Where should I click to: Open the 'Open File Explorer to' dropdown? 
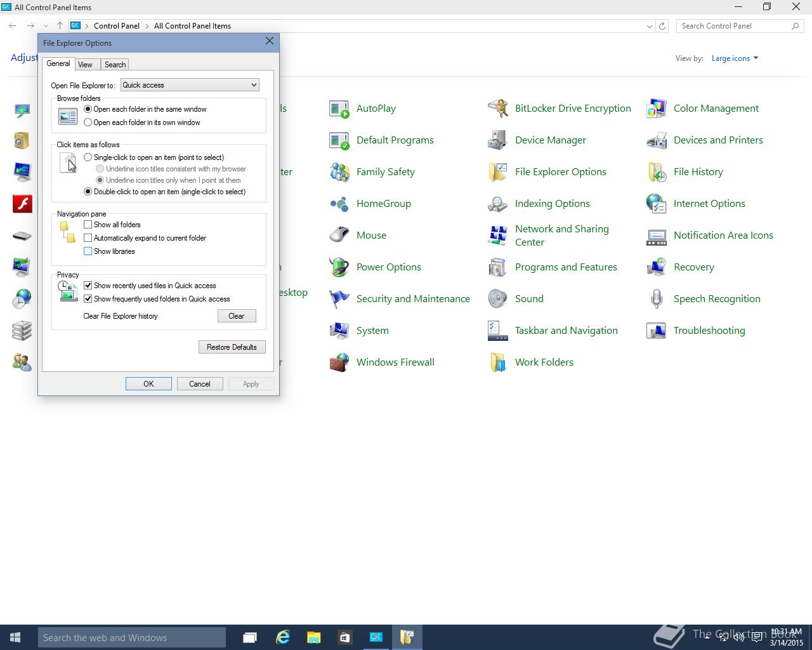tap(190, 85)
